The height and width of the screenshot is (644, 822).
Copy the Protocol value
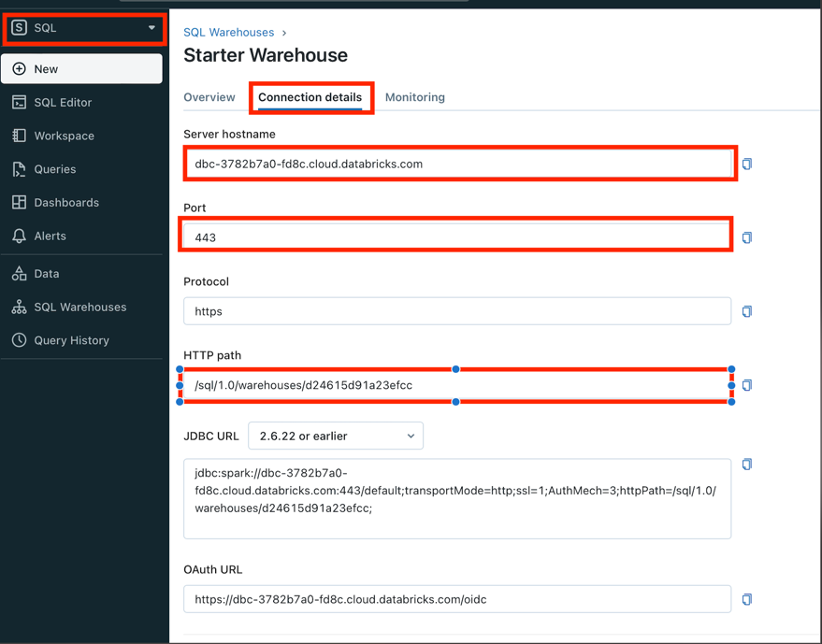pyautogui.click(x=746, y=312)
